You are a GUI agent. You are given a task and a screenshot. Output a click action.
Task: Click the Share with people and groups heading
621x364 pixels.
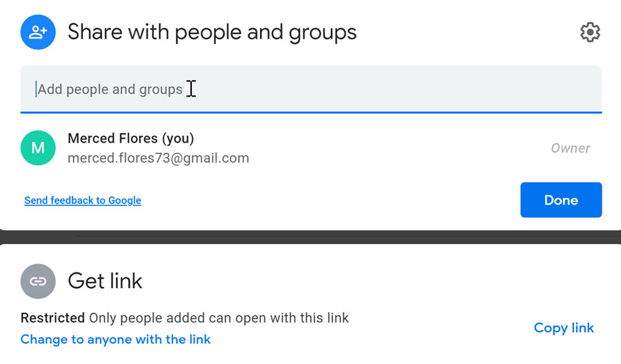[212, 32]
